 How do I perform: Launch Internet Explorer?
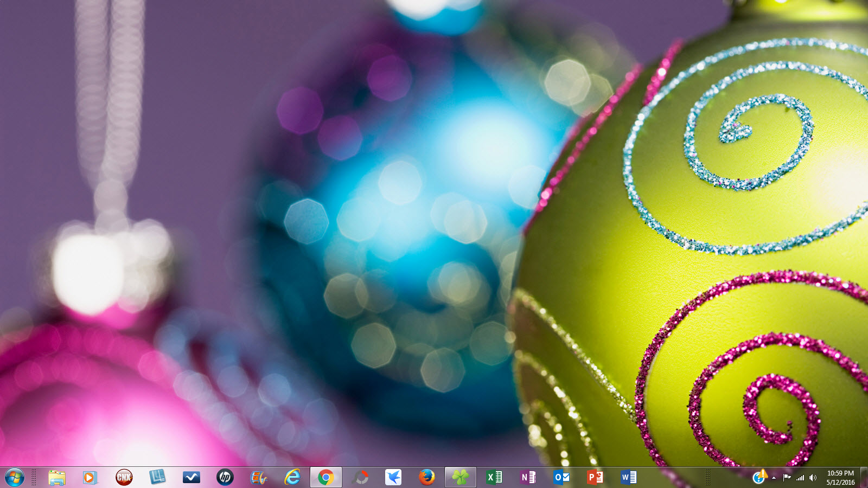click(292, 478)
